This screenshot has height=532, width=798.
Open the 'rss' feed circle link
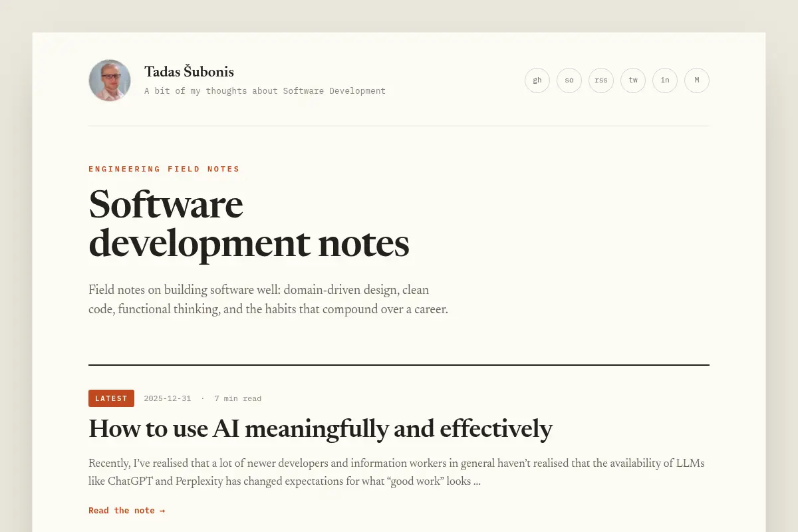tap(601, 80)
